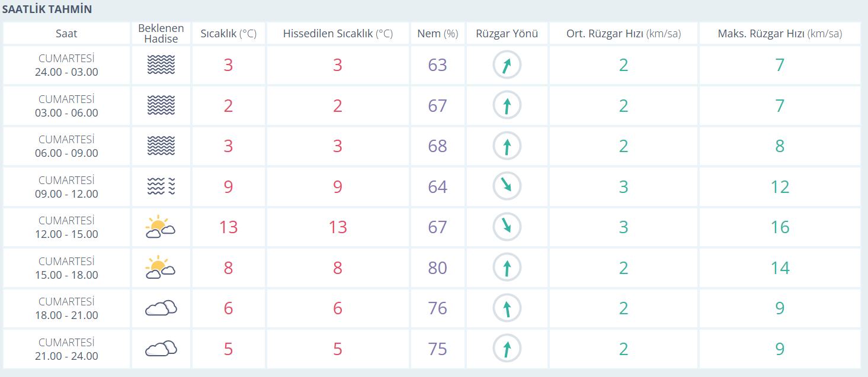Click wind direction arrow for 21.00 - 24.00
This screenshot has height=377, width=868.
click(507, 349)
